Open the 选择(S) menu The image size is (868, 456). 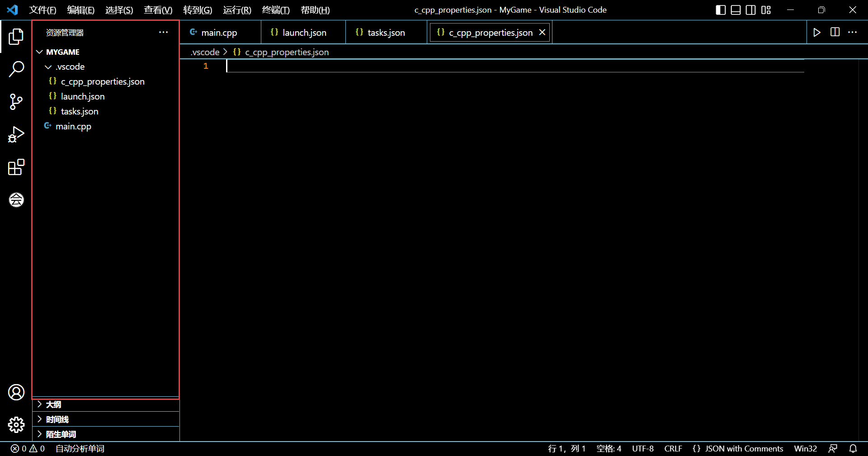119,10
